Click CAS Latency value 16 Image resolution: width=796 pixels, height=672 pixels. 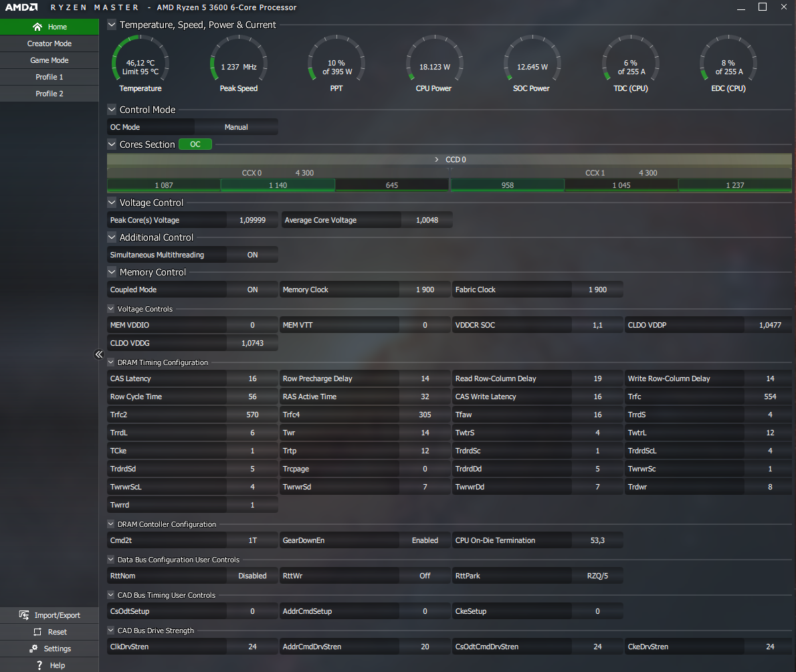252,378
